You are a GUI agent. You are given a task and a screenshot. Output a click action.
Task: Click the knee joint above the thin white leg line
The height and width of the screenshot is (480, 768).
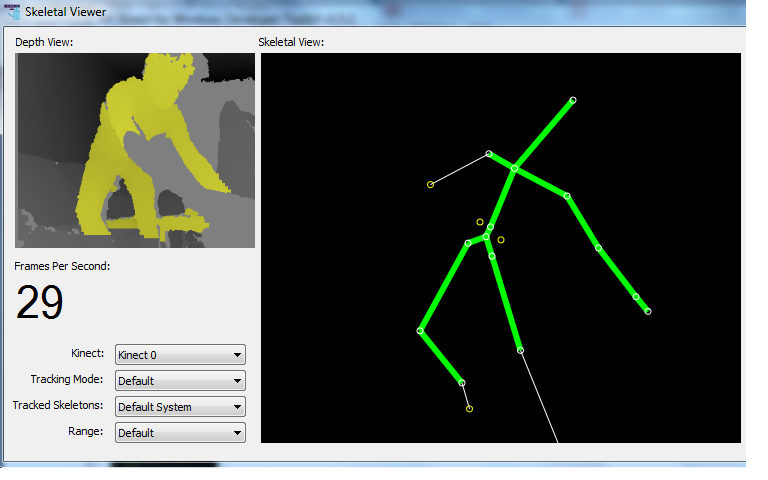click(520, 351)
